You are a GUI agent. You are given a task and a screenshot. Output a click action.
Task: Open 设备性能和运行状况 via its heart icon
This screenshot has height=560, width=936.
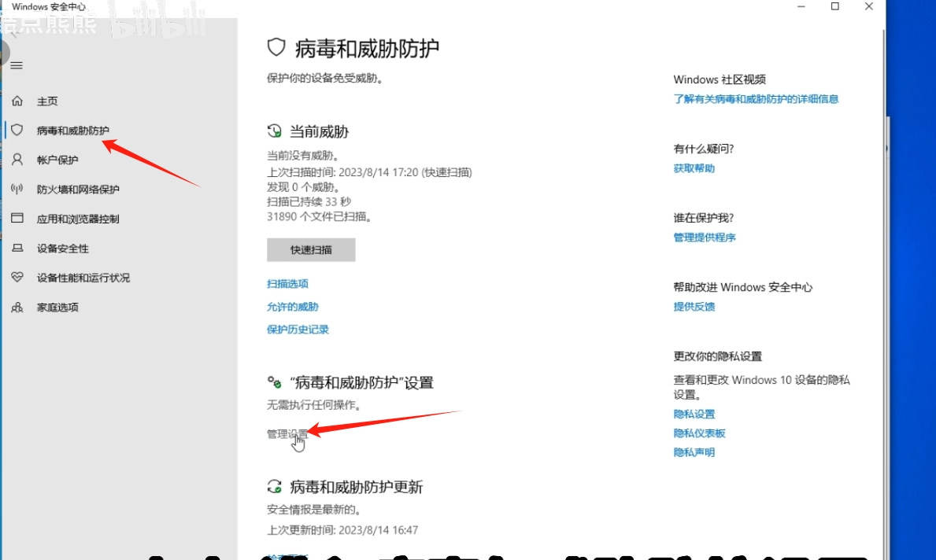click(17, 278)
